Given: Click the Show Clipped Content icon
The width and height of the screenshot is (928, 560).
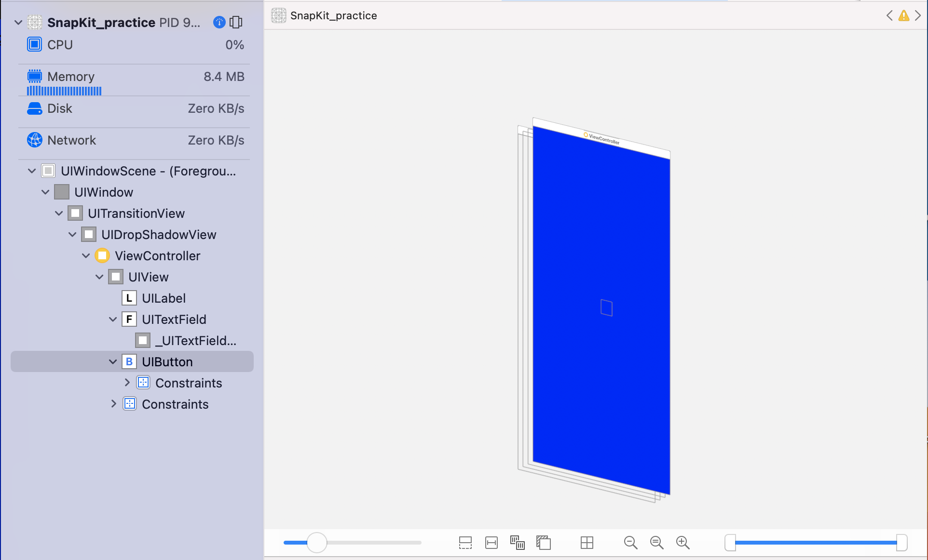Looking at the screenshot, I should (465, 543).
